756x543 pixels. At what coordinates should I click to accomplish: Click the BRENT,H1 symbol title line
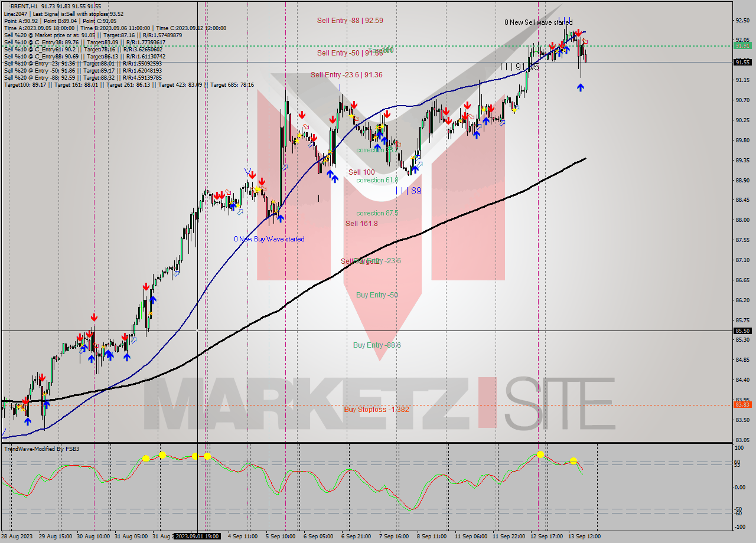[x=56, y=6]
